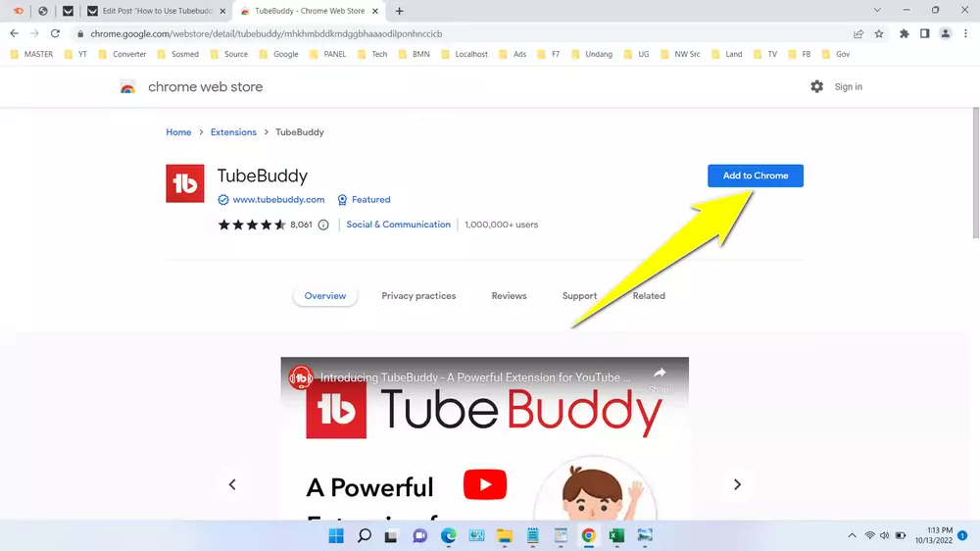Click the share this page icon
980x551 pixels.
pyautogui.click(x=858, y=33)
